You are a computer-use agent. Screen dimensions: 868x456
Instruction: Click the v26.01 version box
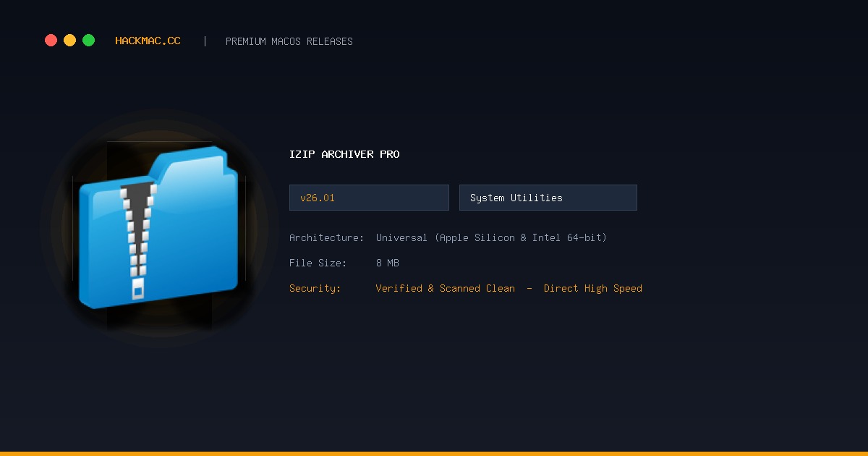(369, 198)
